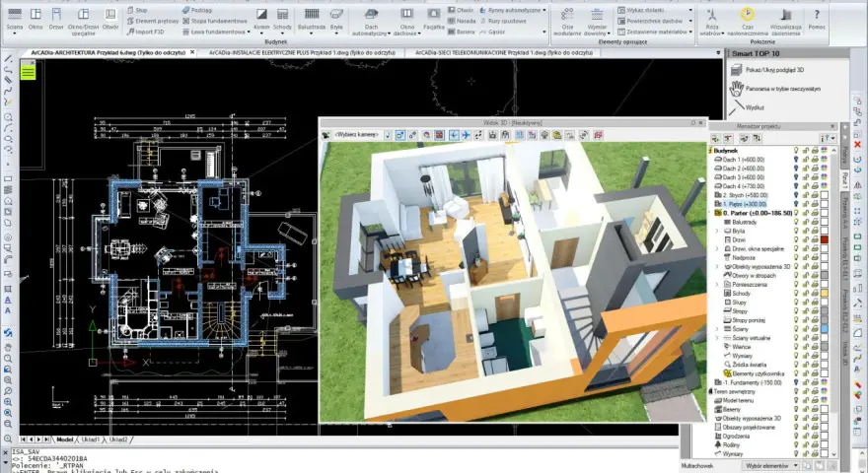
Task: Click the Dach automatyczny roof icon
Action: click(x=372, y=14)
